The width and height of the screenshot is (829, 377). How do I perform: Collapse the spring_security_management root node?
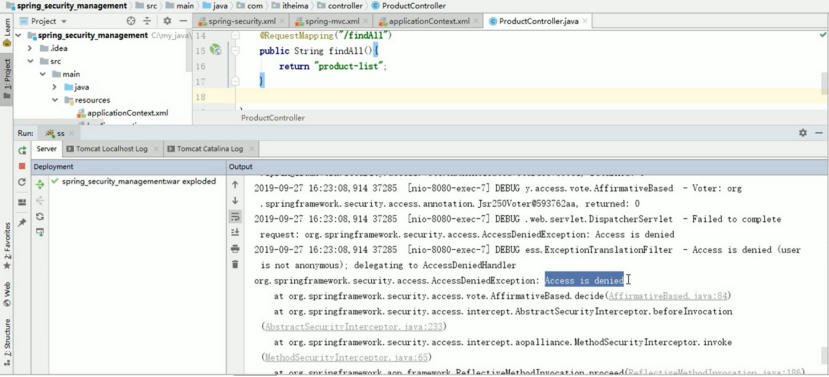[x=19, y=35]
